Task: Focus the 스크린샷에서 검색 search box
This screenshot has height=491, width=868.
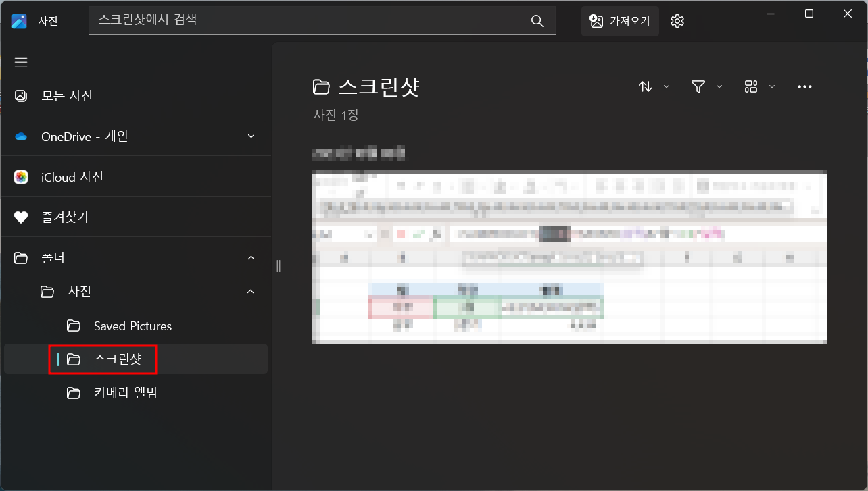Action: [x=322, y=21]
